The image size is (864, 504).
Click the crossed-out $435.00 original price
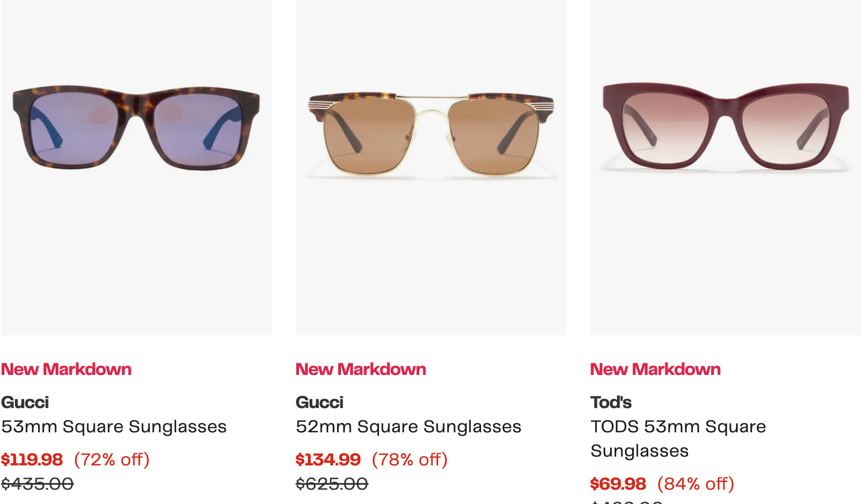(x=38, y=484)
